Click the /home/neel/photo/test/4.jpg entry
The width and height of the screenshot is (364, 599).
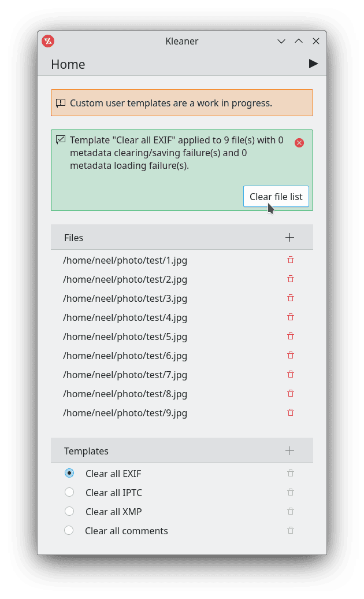[125, 317]
